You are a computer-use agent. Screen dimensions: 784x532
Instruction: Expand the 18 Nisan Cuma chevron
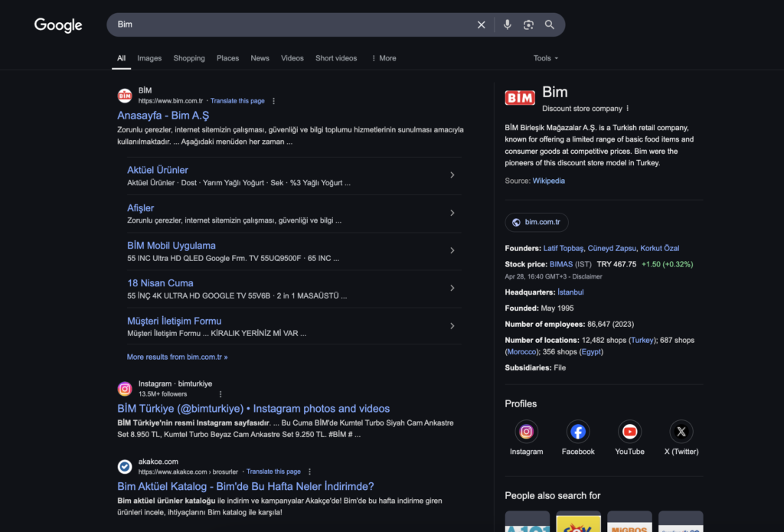(452, 288)
